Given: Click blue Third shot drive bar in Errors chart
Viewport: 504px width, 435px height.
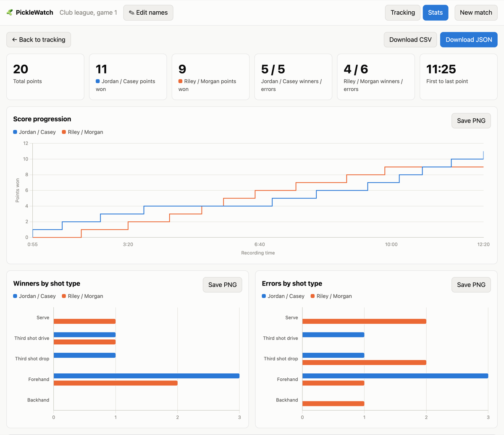Looking at the screenshot, I should point(333,335).
